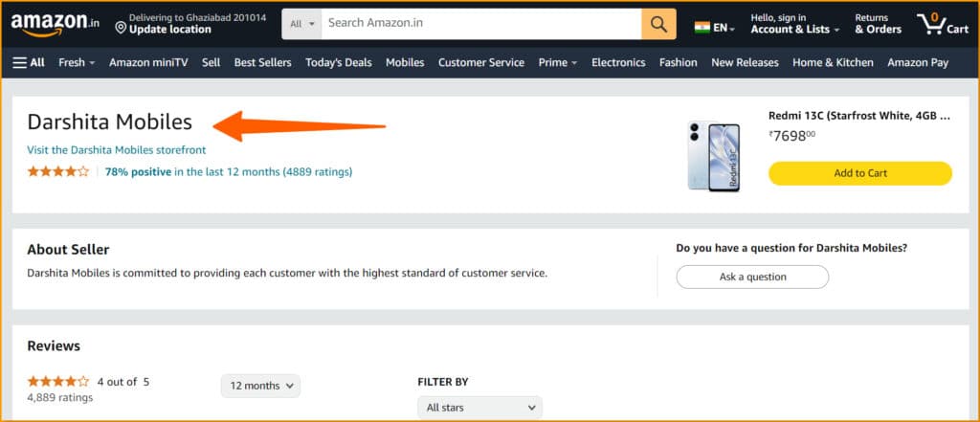This screenshot has width=980, height=422.
Task: Click Ask a question button
Action: [752, 277]
